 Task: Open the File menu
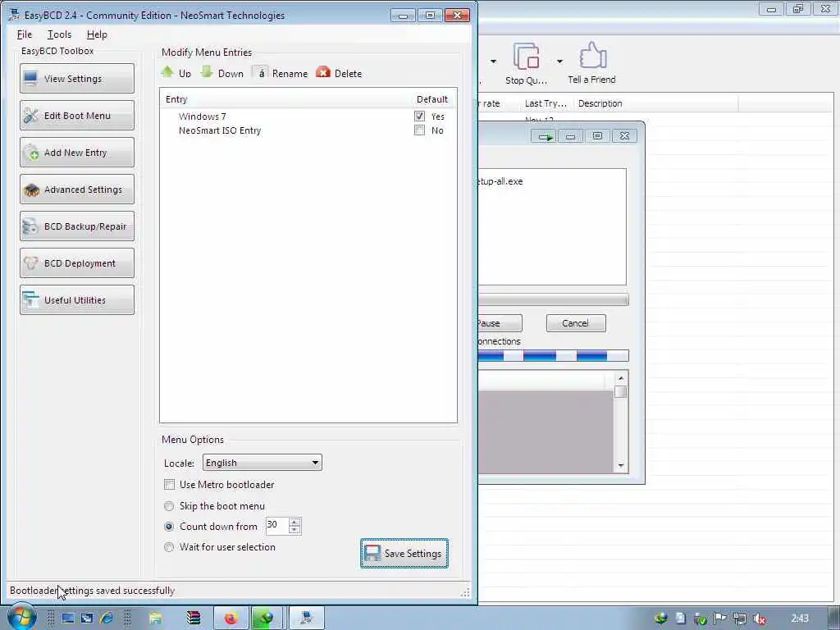25,34
